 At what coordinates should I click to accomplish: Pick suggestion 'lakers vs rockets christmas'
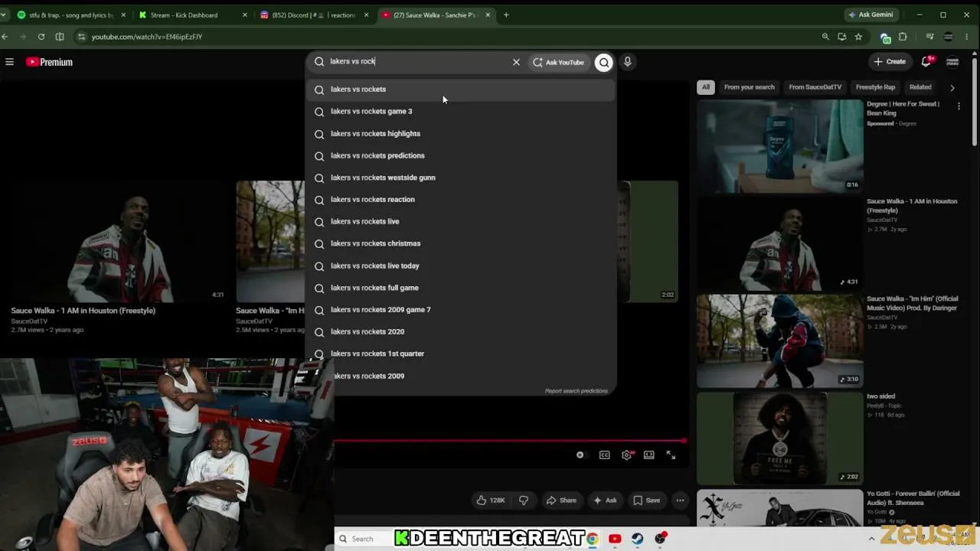[461, 243]
